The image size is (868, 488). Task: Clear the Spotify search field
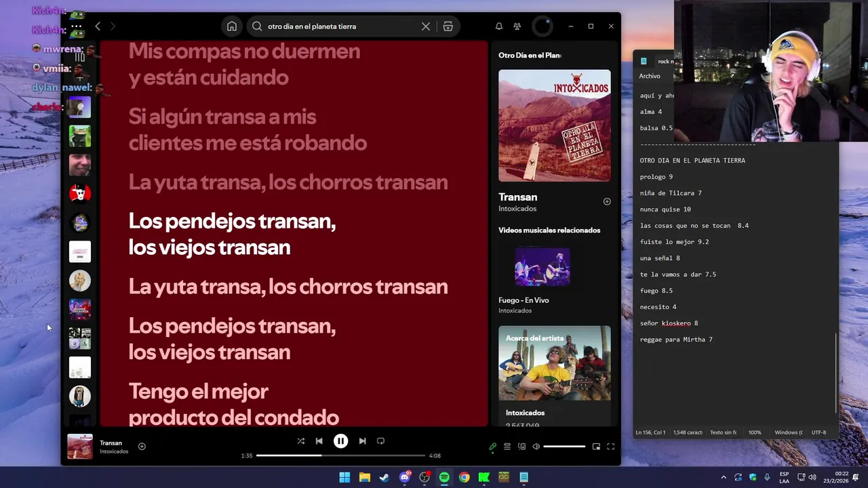point(426,26)
